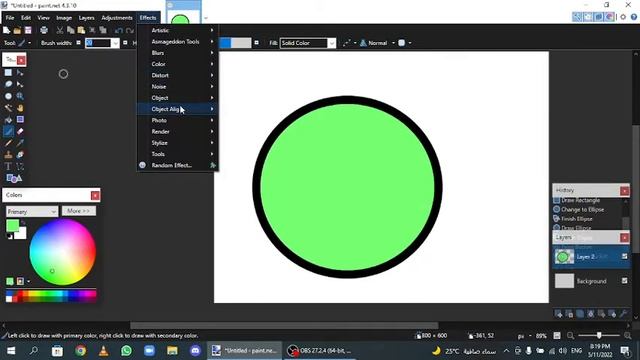
Task: Open the Layers menu
Action: tap(87, 18)
